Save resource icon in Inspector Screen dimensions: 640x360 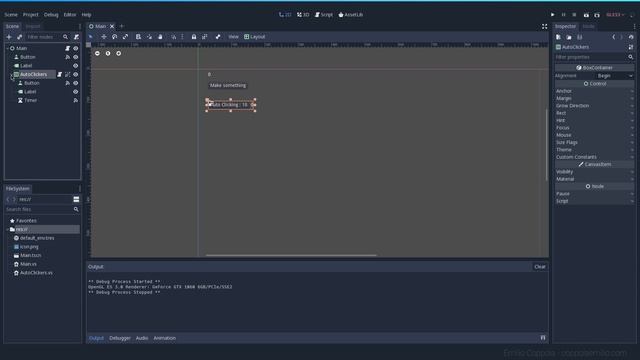pyautogui.click(x=580, y=37)
